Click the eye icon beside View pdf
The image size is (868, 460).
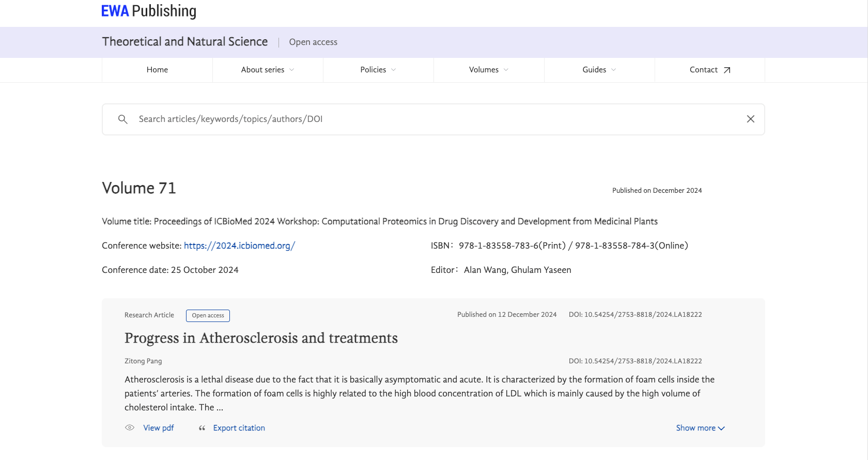[x=130, y=427]
